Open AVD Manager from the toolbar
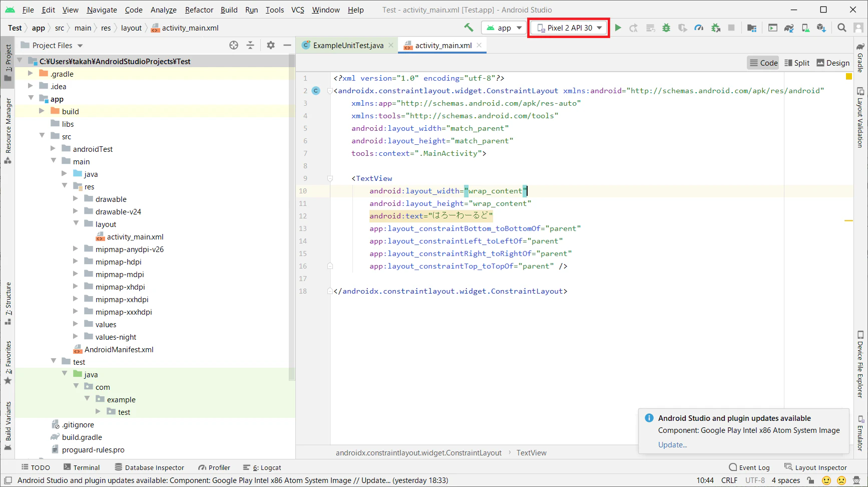 (x=805, y=28)
